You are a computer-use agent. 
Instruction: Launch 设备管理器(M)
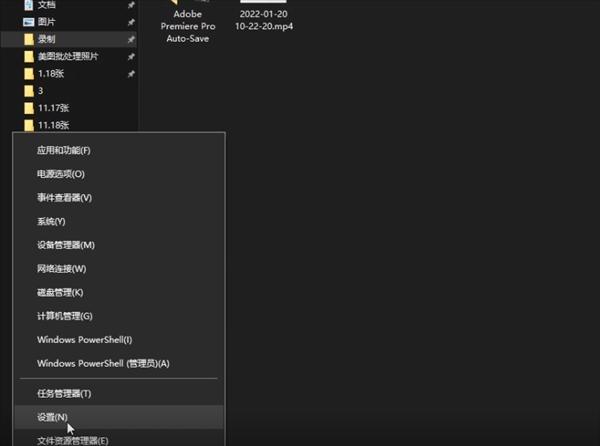(x=119, y=245)
